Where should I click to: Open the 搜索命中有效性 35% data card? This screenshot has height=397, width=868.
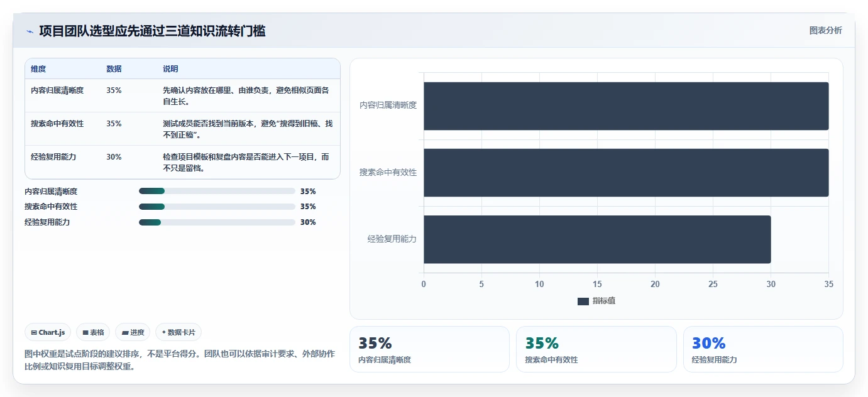(x=596, y=349)
